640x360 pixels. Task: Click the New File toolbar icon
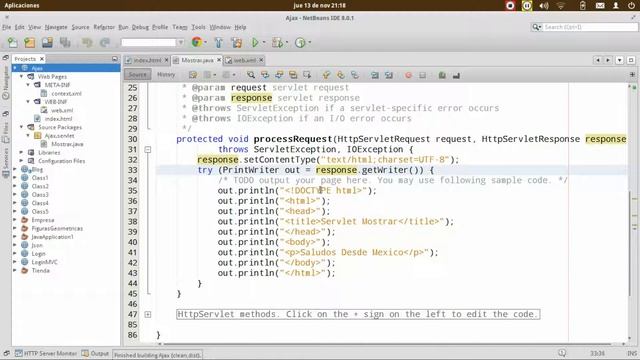coord(12,42)
